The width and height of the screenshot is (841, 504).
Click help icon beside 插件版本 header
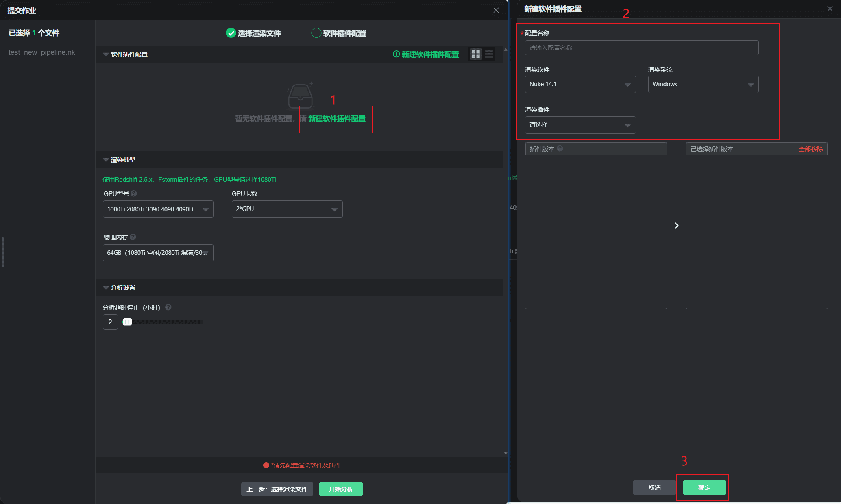[560, 148]
